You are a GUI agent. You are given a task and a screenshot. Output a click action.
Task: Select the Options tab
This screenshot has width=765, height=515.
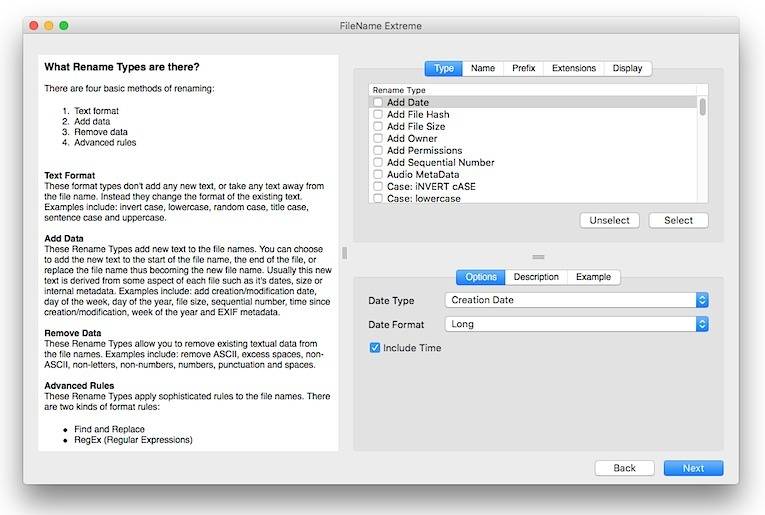481,277
